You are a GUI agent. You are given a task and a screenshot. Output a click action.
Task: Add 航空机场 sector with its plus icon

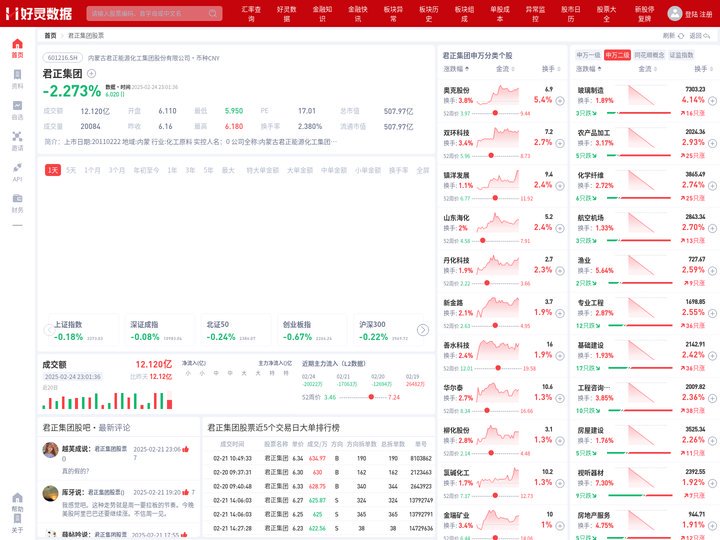click(x=712, y=228)
